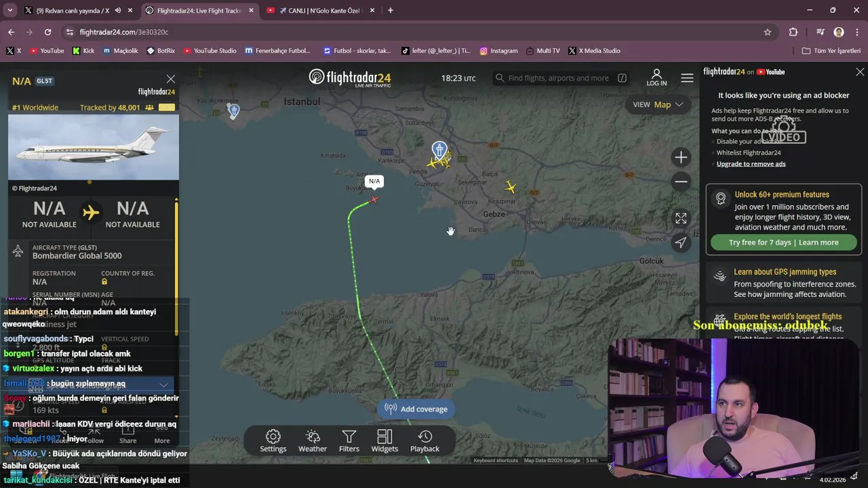
Task: Reload the current page
Action: (47, 32)
